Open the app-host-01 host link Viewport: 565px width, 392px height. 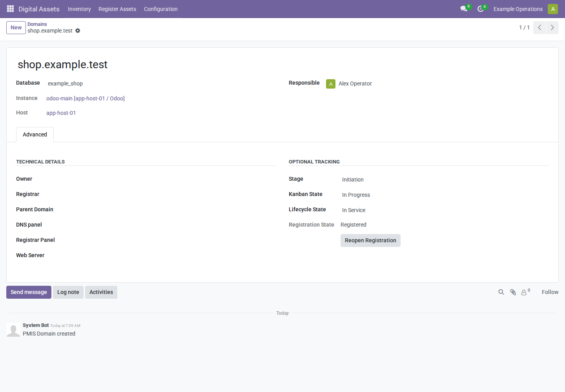61,113
